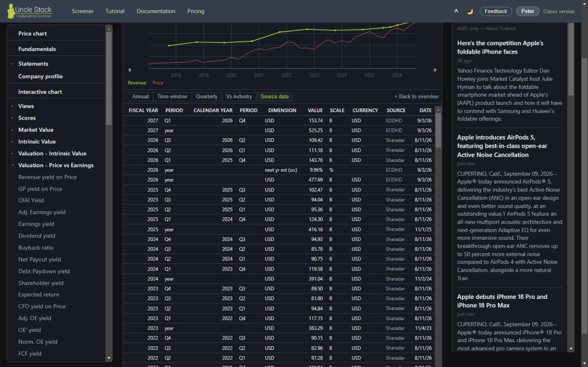This screenshot has width=588, height=367.
Task: Switch to the Quarterly tab
Action: pos(207,97)
